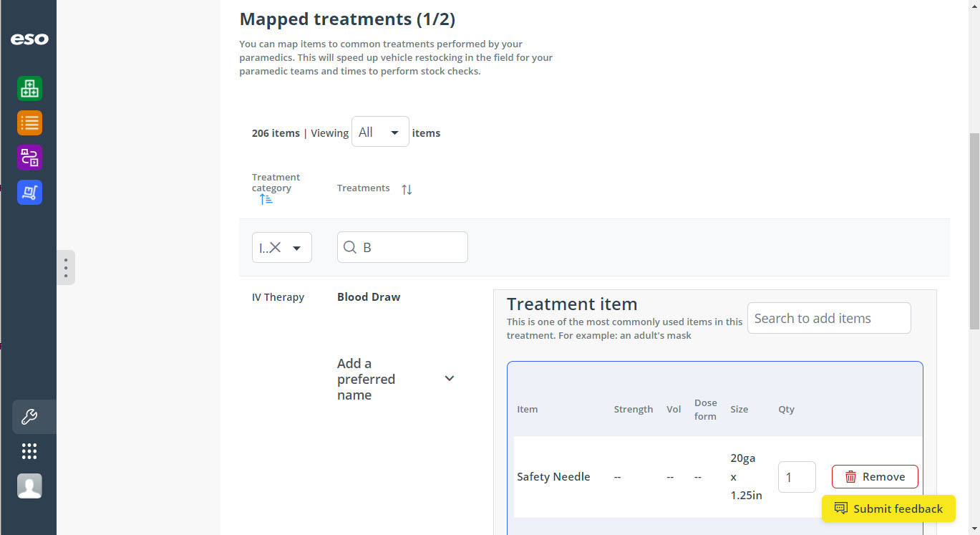Click the user profile avatar
This screenshot has height=535, width=980.
tap(29, 486)
